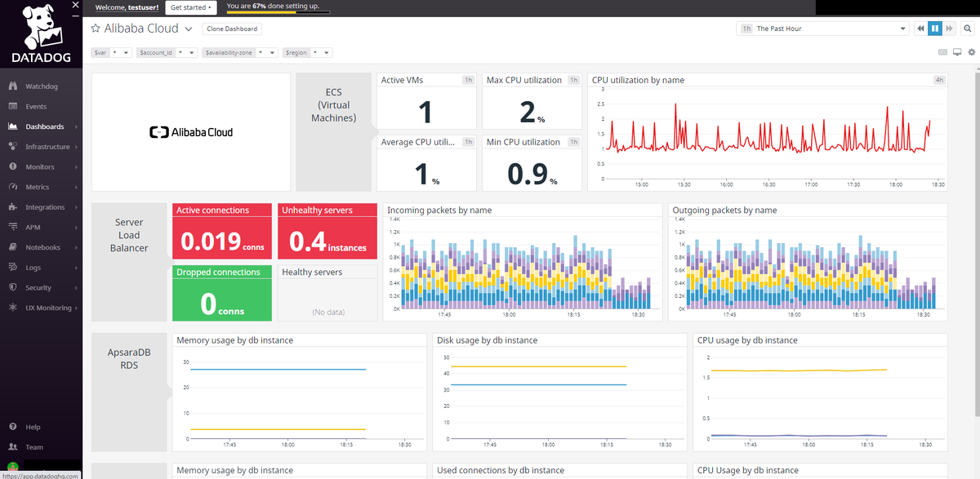Screen dimensions: 980x479
Task: Step the time frame backward
Action: (920, 29)
